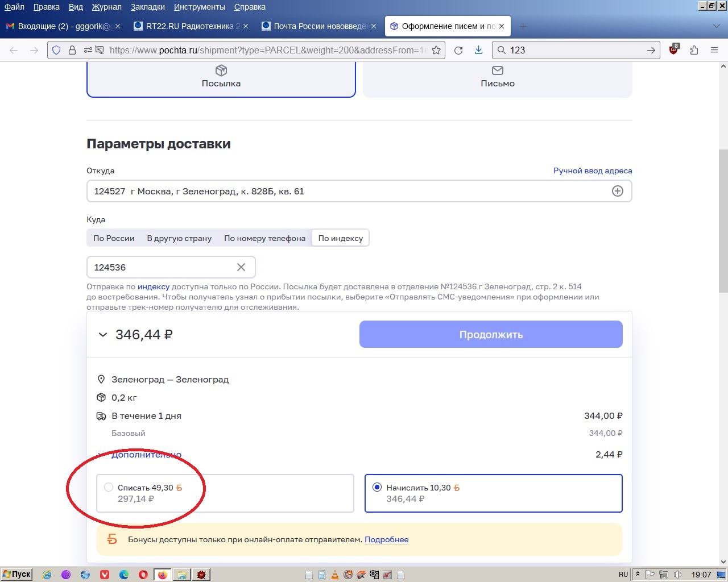728x582 pixels.
Task: Click the plus icon in the Откуда field
Action: 617,191
